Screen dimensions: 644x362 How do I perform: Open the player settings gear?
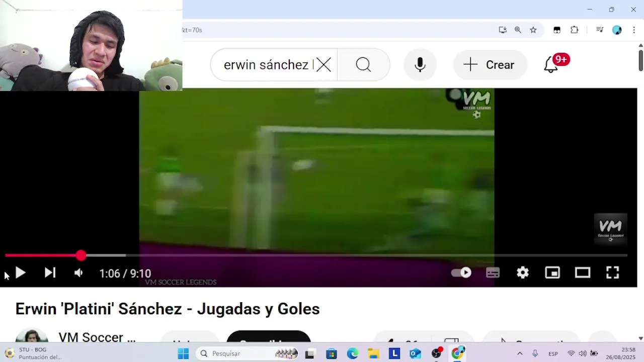[x=523, y=273]
